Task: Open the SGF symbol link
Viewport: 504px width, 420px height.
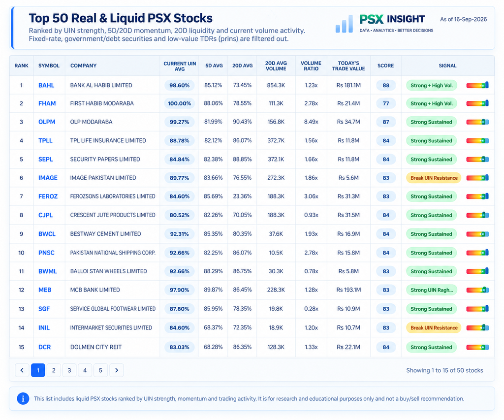Action: (44, 309)
